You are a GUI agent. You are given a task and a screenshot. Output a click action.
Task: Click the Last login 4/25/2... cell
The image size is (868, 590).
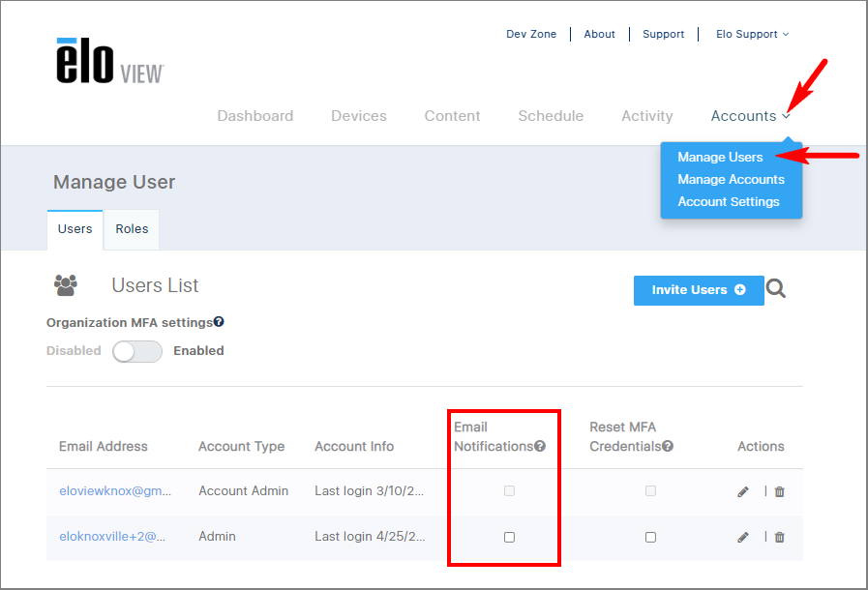point(370,536)
